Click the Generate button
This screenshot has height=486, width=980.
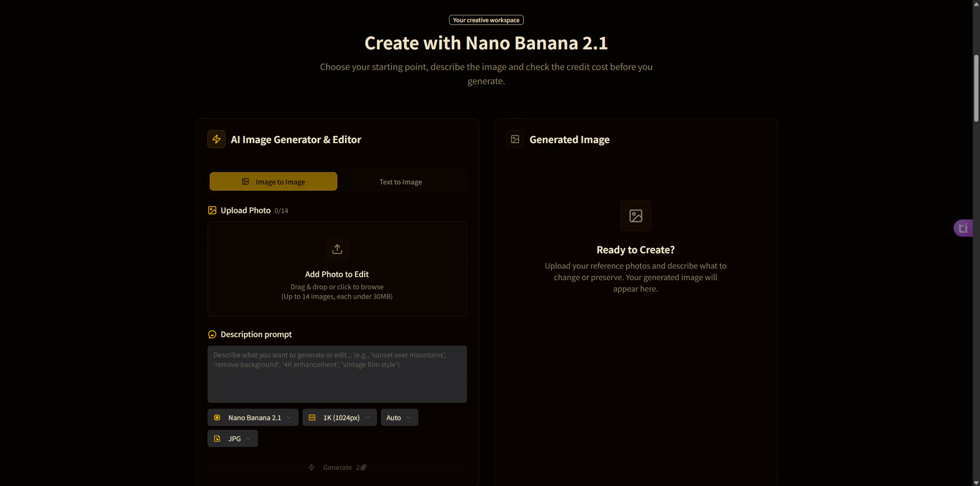337,467
